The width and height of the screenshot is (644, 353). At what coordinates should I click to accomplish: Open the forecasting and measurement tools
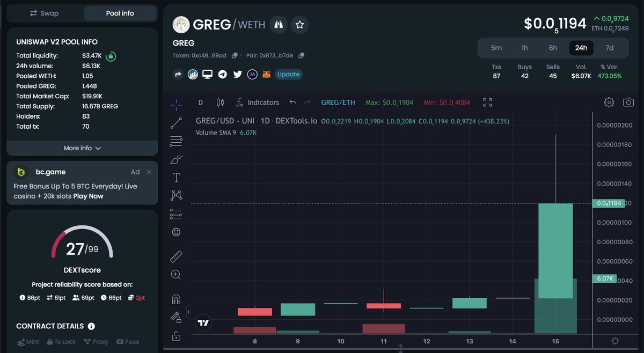coord(176,214)
